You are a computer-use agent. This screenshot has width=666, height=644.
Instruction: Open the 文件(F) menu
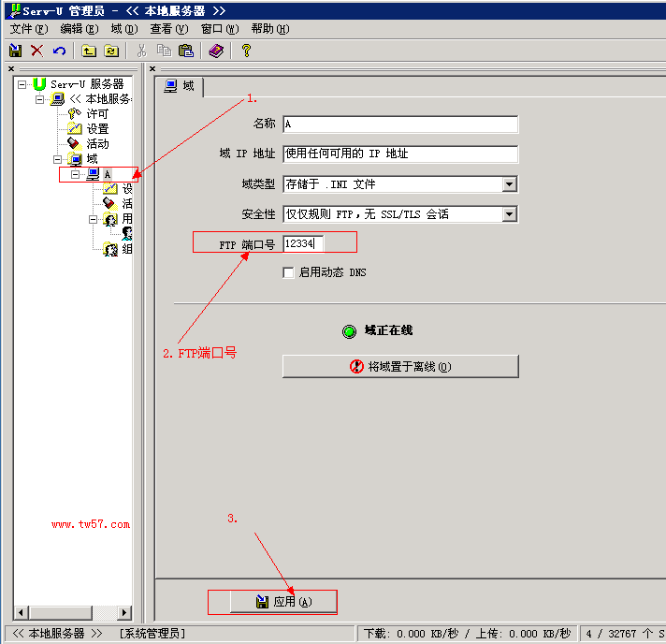(28, 29)
